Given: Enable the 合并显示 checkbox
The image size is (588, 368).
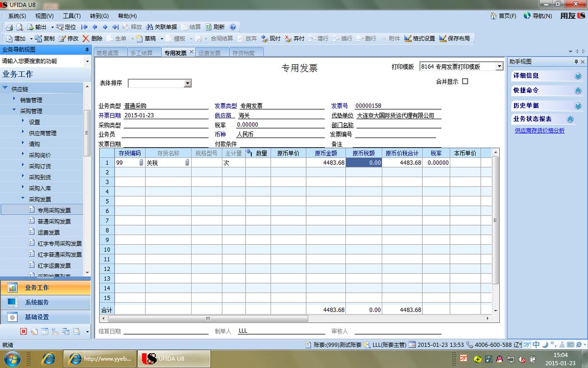Looking at the screenshot, I should click(x=465, y=81).
